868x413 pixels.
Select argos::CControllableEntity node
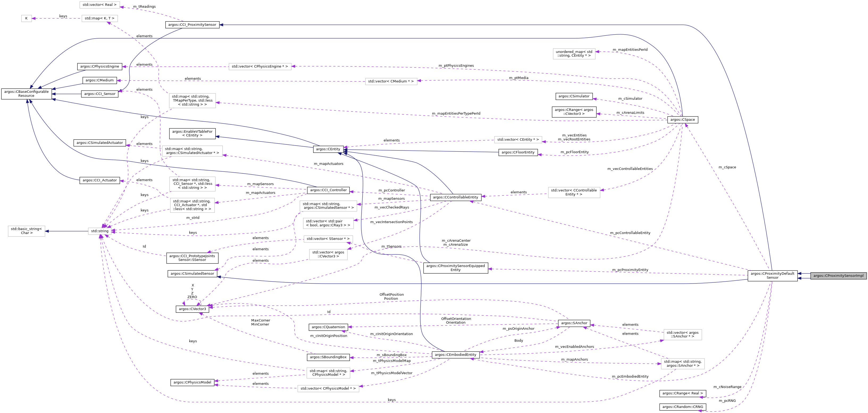[456, 197]
